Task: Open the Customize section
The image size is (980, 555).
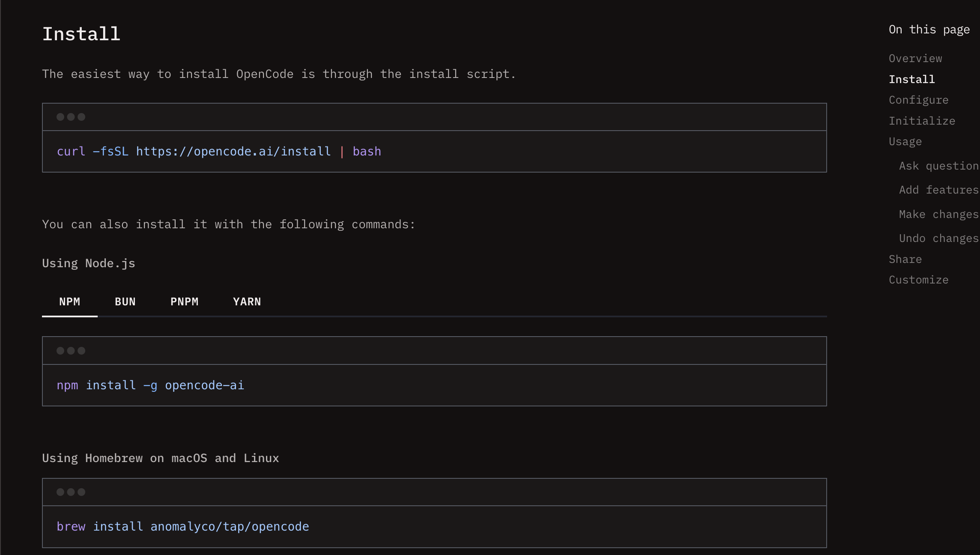Action: [918, 279]
